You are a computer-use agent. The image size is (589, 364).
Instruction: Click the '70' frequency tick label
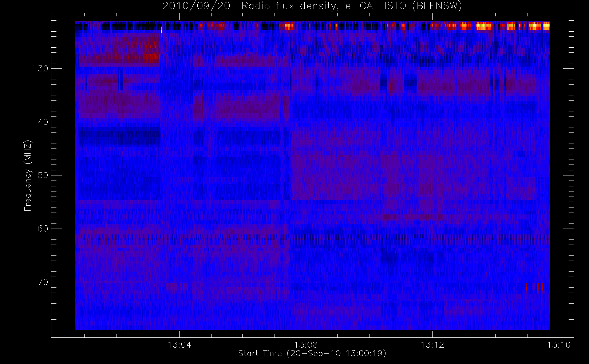[43, 282]
